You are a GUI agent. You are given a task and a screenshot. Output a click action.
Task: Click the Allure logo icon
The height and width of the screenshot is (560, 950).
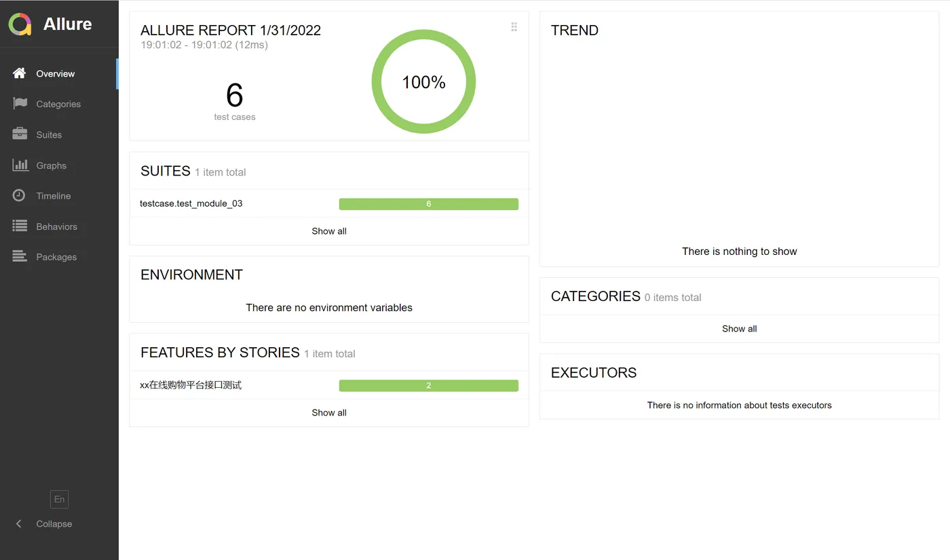point(20,24)
